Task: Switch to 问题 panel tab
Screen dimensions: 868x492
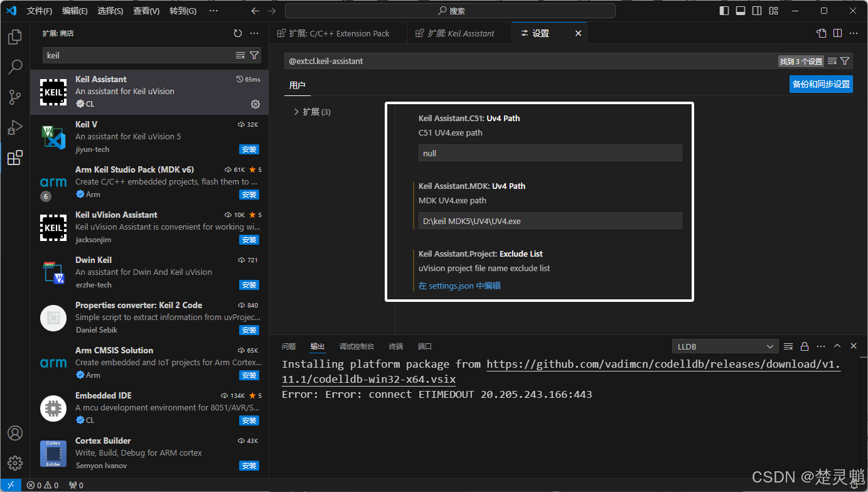Action: point(289,346)
